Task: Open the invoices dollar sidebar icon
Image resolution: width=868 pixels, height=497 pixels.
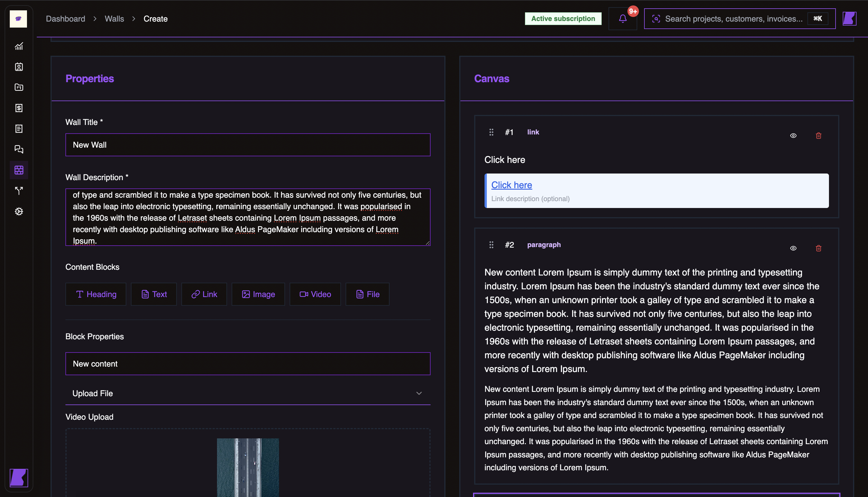Action: pyautogui.click(x=19, y=108)
